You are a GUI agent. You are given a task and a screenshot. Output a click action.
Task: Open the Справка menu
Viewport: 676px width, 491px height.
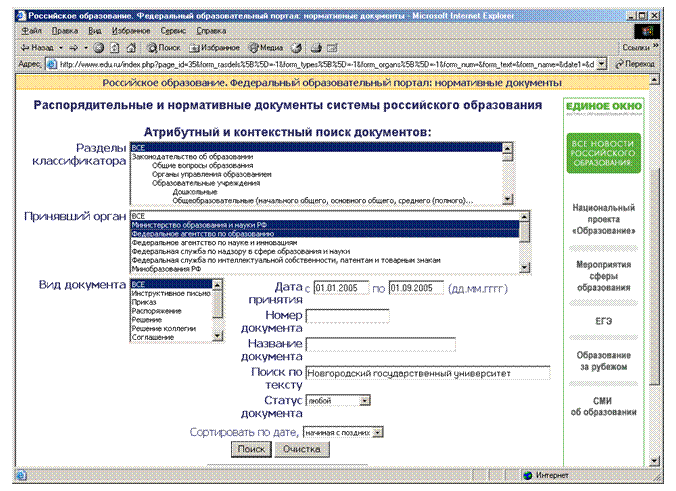click(x=211, y=31)
